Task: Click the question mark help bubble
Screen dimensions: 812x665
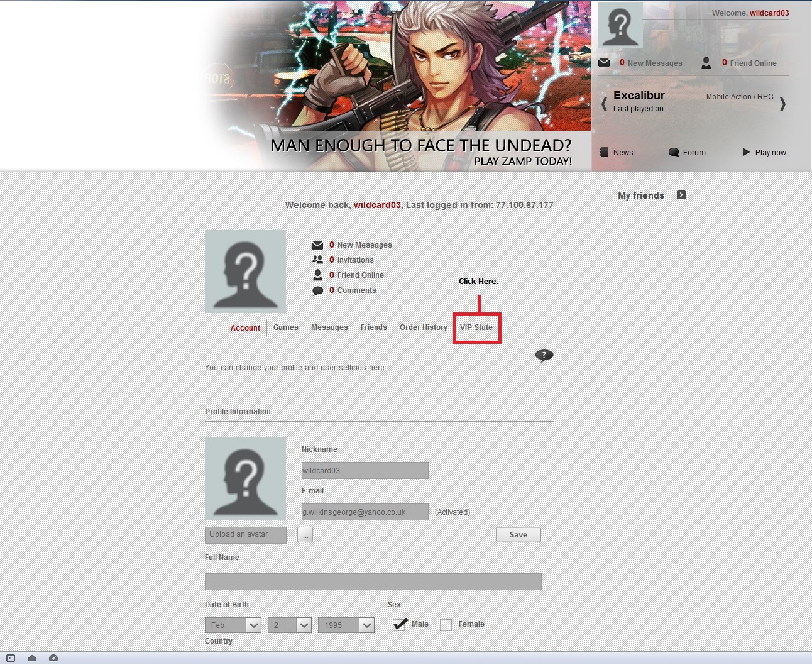Action: tap(544, 356)
